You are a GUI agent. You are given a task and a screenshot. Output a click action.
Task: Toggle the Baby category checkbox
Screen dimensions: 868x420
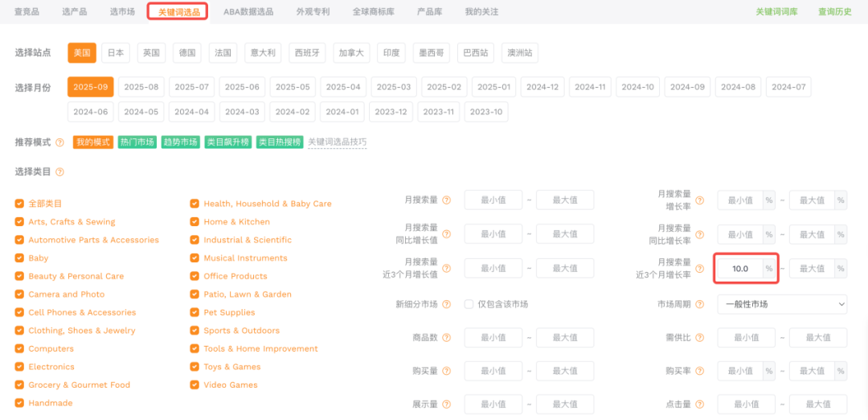(19, 258)
